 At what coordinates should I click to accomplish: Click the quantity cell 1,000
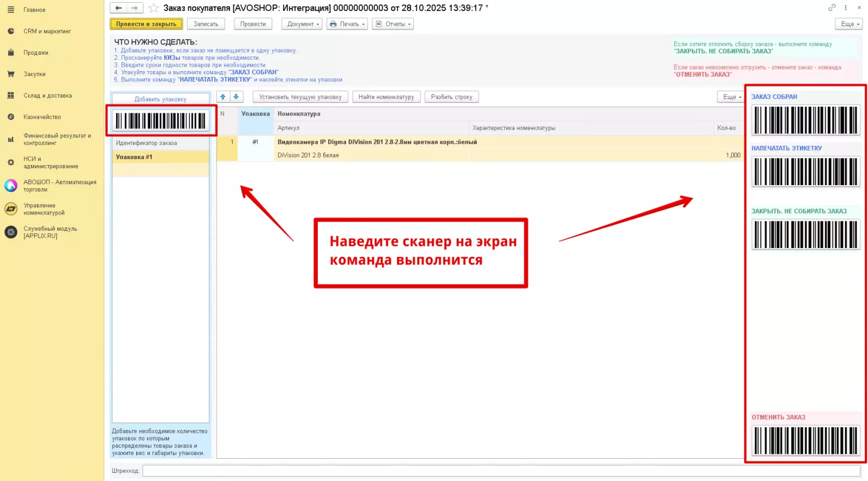tap(729, 155)
